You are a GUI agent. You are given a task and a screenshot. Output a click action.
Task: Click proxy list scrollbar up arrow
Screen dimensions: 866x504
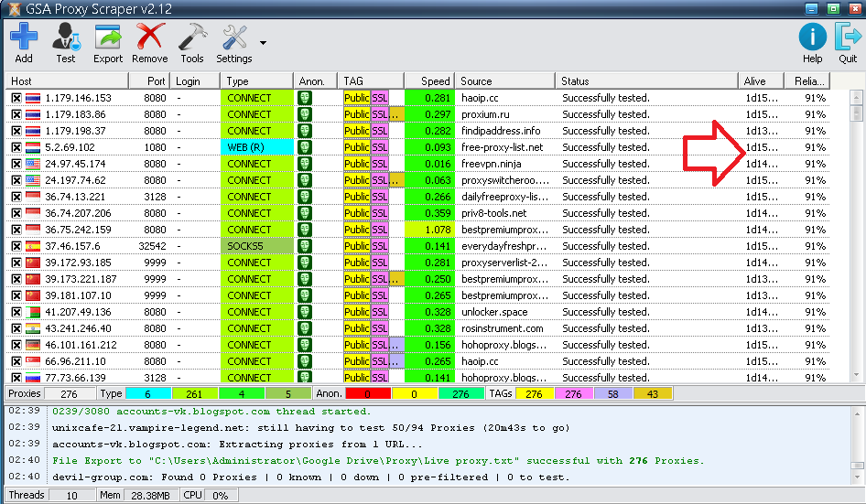(857, 98)
